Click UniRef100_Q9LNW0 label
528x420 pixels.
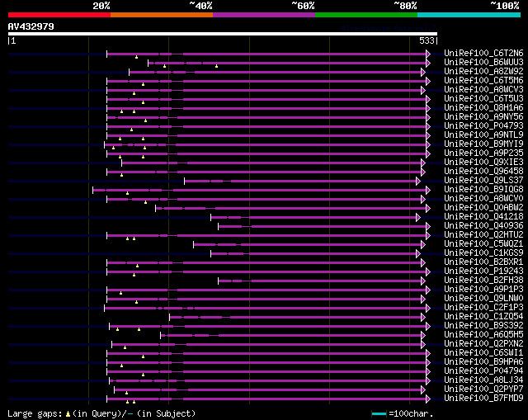pyautogui.click(x=483, y=299)
